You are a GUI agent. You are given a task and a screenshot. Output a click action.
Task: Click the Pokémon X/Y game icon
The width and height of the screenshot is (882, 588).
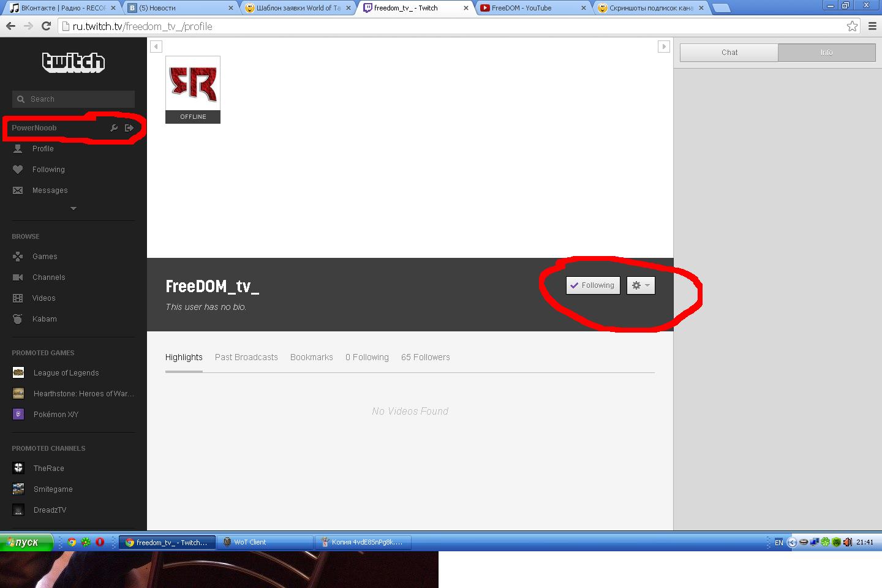(18, 414)
